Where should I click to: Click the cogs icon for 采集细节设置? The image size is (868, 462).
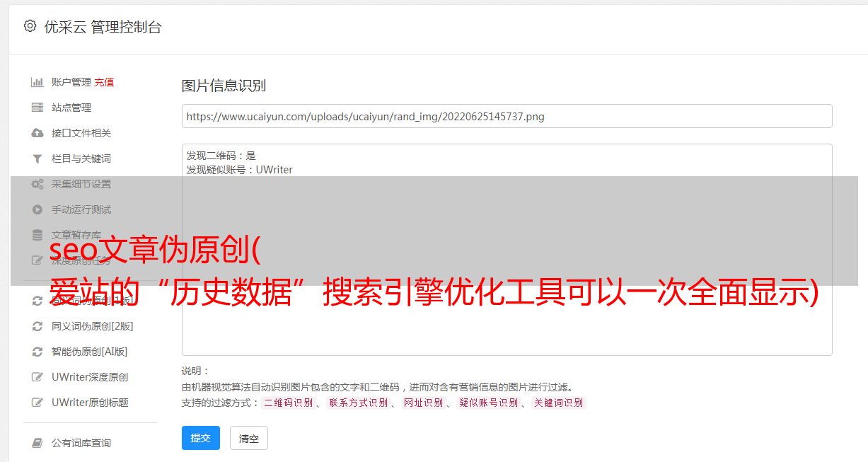click(x=37, y=184)
